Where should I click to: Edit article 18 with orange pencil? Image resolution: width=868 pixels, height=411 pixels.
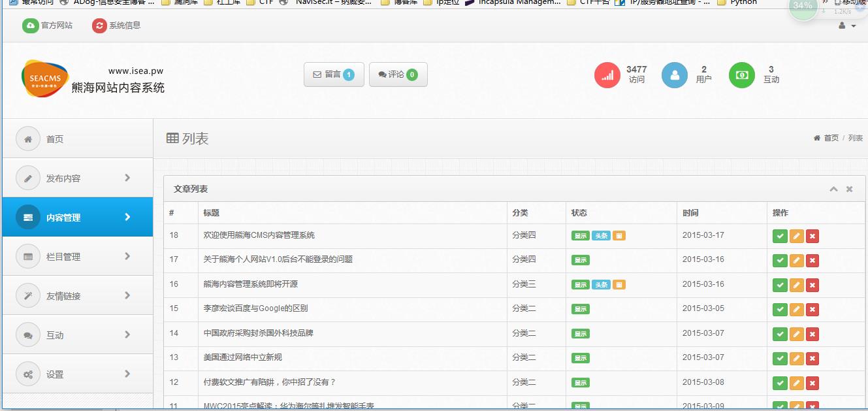796,237
